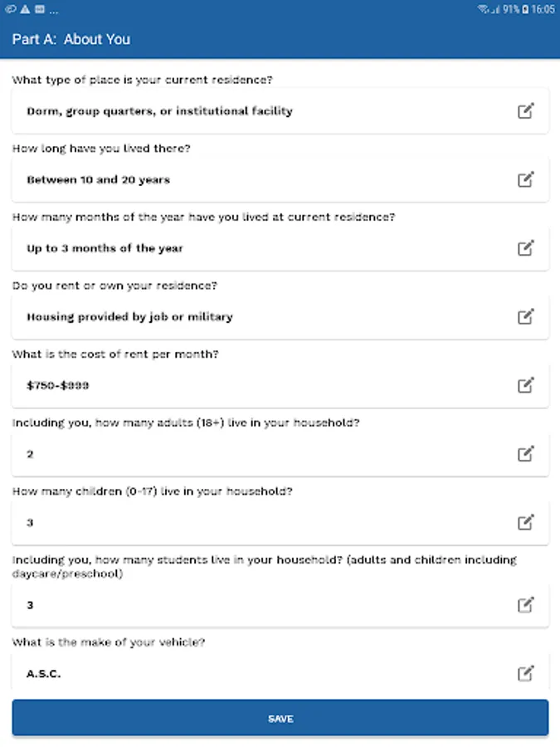The height and width of the screenshot is (747, 560).
Task: Tap 'Housing provided by job or military' field
Action: tap(249, 316)
